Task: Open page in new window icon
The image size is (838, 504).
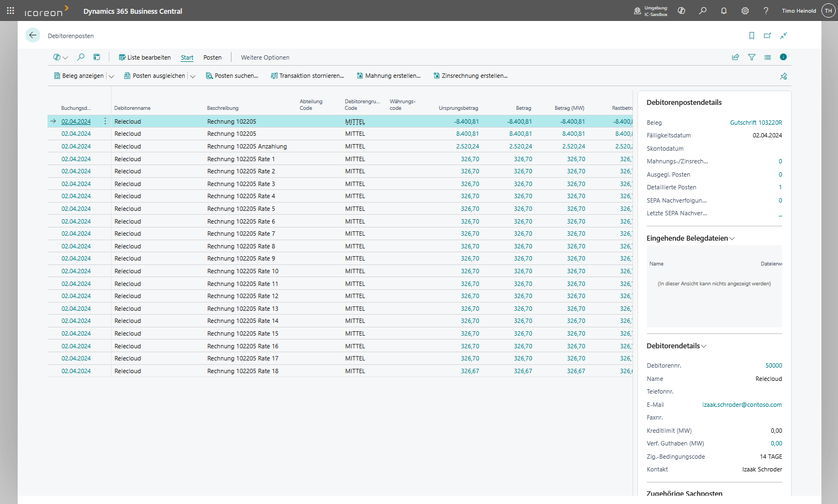Action: (767, 36)
